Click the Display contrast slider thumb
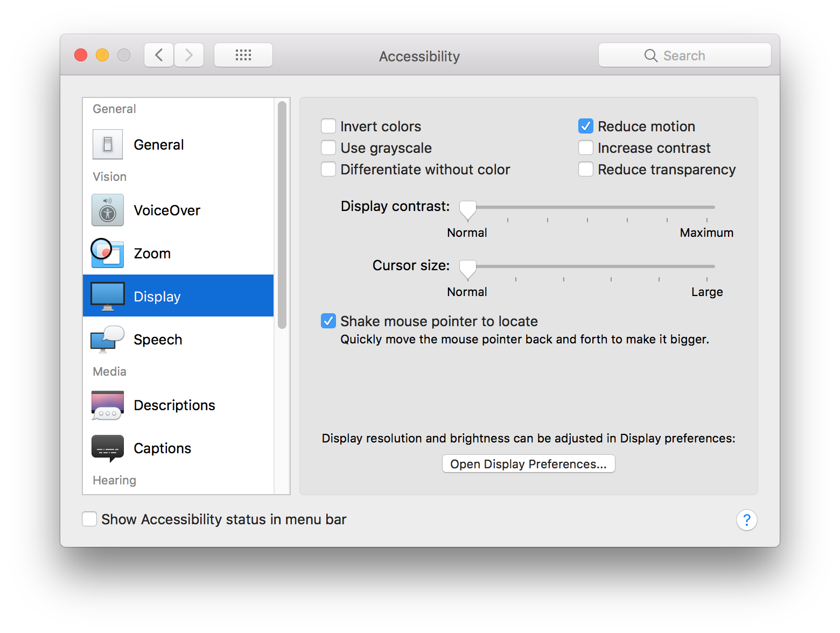Viewport: 840px width, 633px height. [467, 209]
